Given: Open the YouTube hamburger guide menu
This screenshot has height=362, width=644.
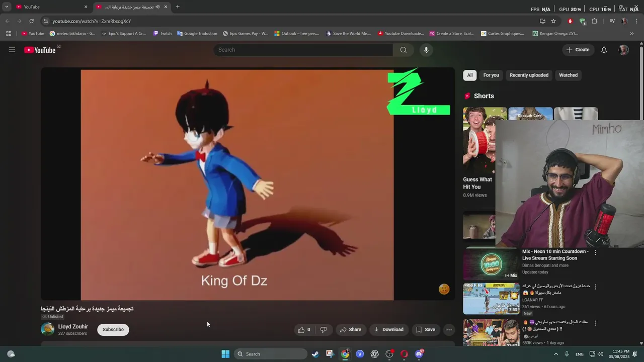Looking at the screenshot, I should point(12,50).
